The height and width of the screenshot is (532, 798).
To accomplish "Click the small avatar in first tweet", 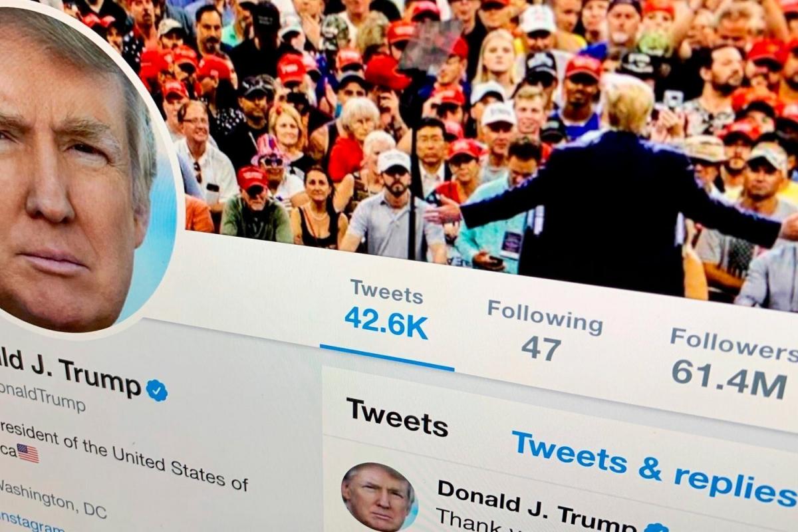I will point(379,497).
